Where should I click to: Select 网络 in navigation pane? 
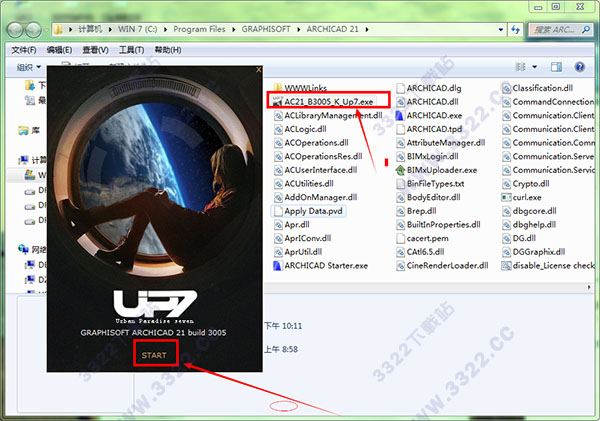point(32,250)
